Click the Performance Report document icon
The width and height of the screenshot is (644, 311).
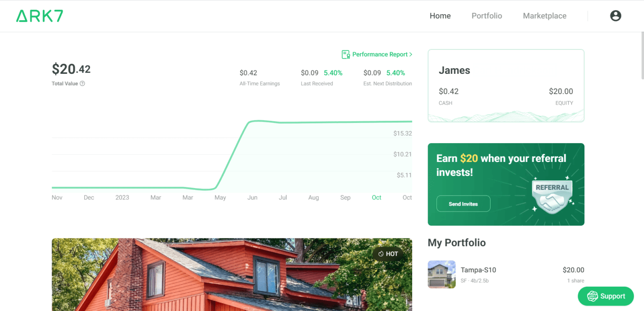point(345,54)
